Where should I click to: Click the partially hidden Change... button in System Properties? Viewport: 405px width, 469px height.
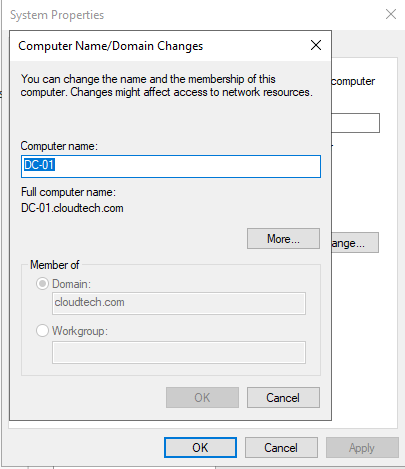tap(355, 243)
